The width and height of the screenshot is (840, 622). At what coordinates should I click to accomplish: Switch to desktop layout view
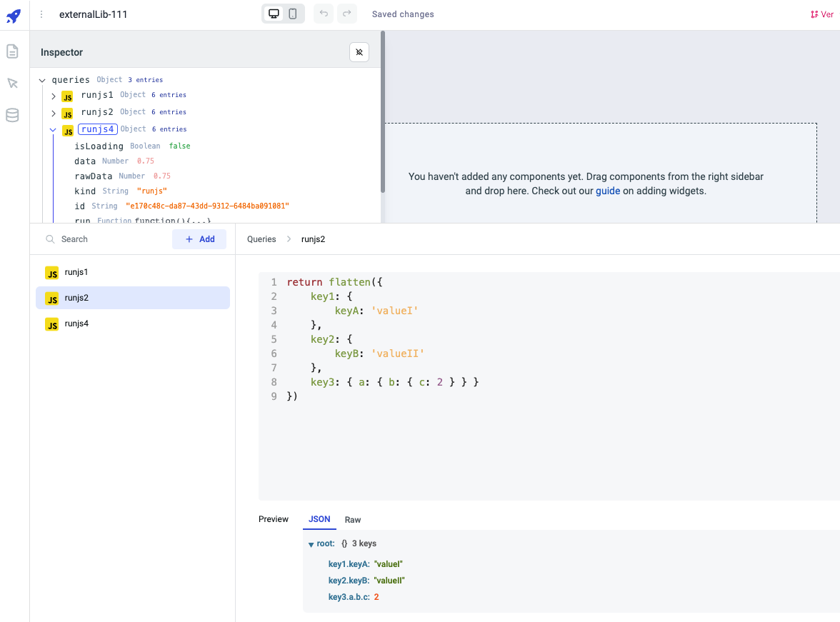tap(274, 14)
